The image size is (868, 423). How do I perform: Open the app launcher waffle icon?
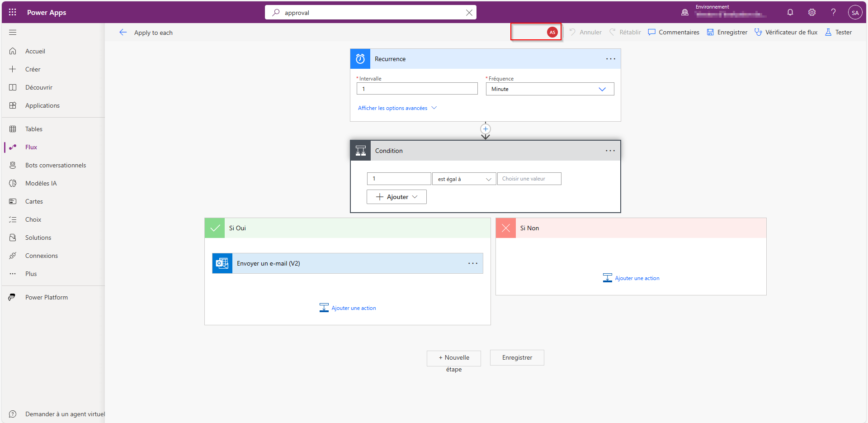point(13,12)
